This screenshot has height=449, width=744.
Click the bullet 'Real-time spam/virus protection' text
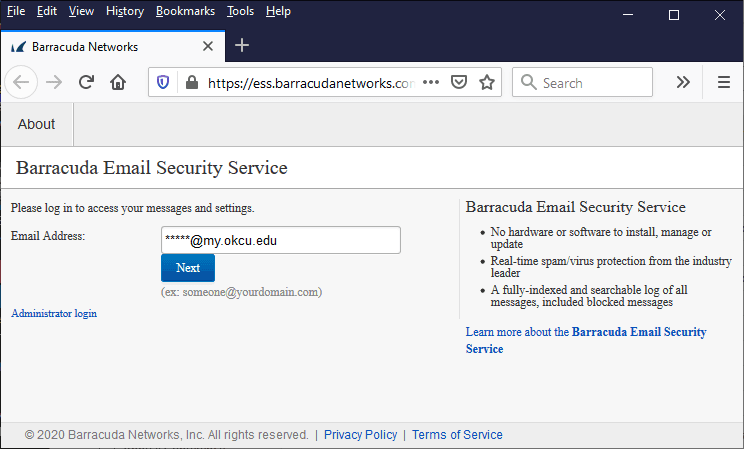tap(611, 267)
